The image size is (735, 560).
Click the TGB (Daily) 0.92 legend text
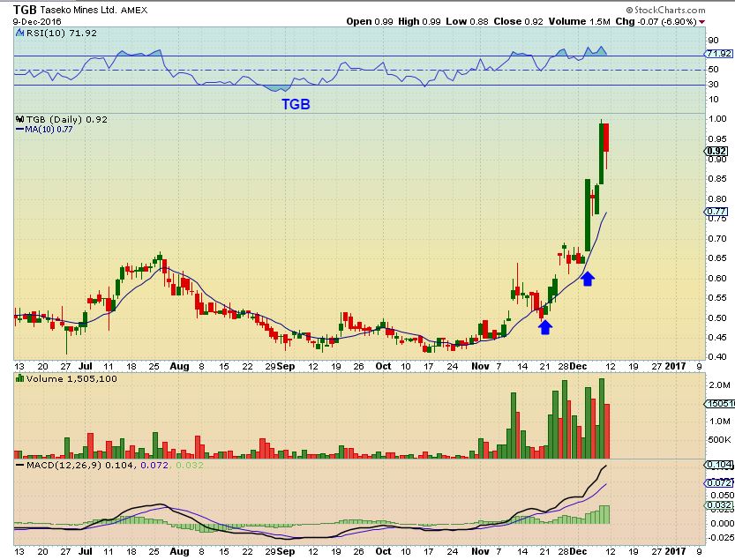point(67,119)
